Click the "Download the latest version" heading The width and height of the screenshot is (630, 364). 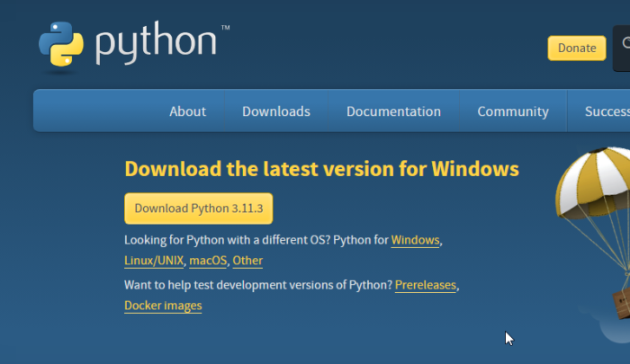(x=321, y=169)
